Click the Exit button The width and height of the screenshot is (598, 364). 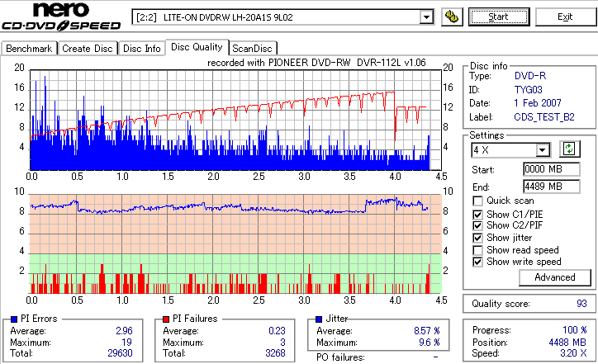565,17
